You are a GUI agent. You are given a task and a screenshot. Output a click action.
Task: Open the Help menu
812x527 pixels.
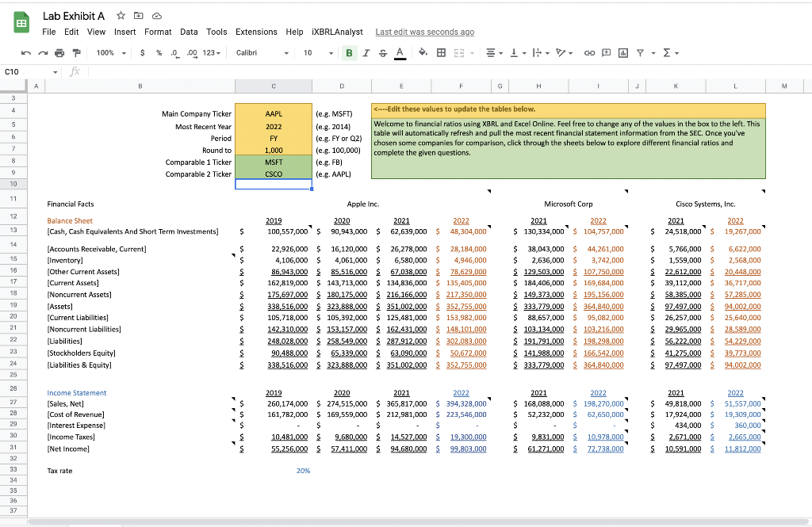[x=295, y=32]
